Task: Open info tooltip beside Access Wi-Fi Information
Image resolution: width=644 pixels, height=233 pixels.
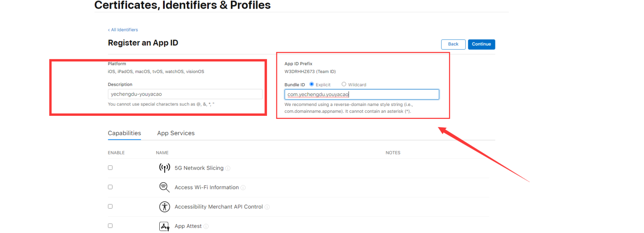Action: (x=243, y=188)
